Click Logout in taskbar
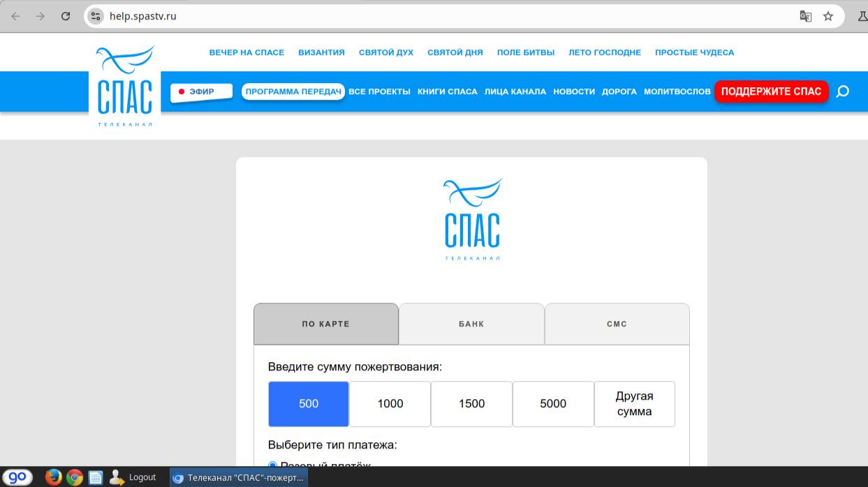The height and width of the screenshot is (487, 868). pos(133,477)
